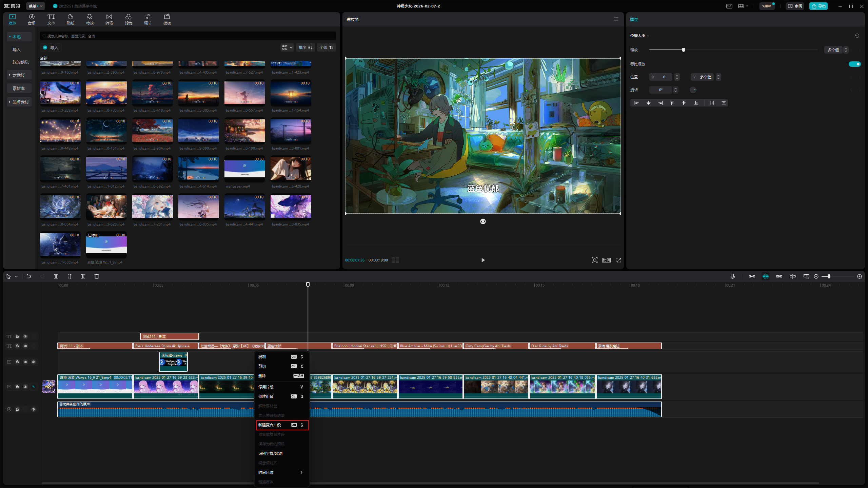This screenshot has width=868, height=488.
Task: Open the 转场 transitions panel
Action: (109, 19)
